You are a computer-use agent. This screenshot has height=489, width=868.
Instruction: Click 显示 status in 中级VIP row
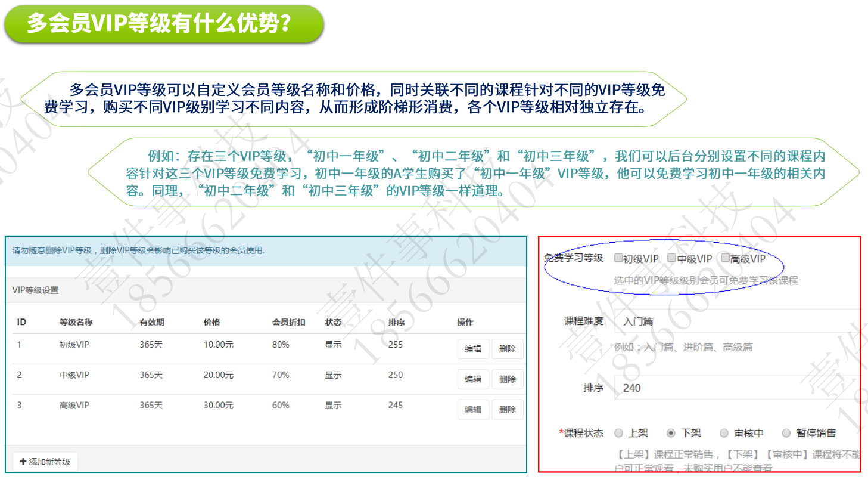click(333, 375)
